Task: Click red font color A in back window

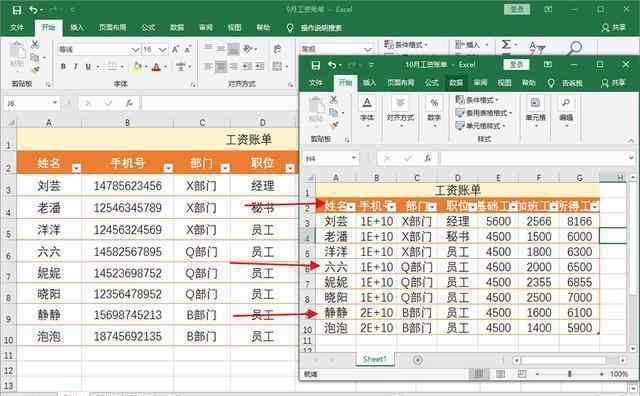Action: (156, 67)
